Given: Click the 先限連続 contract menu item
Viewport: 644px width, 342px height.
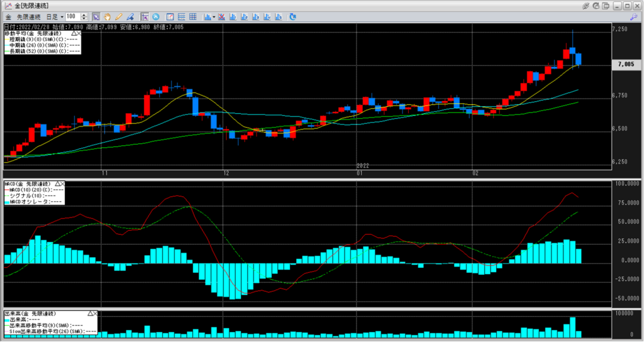Looking at the screenshot, I should [29, 16].
